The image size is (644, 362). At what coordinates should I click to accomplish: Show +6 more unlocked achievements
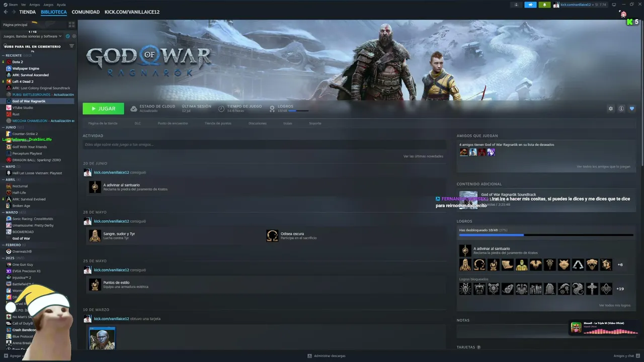[x=620, y=264]
